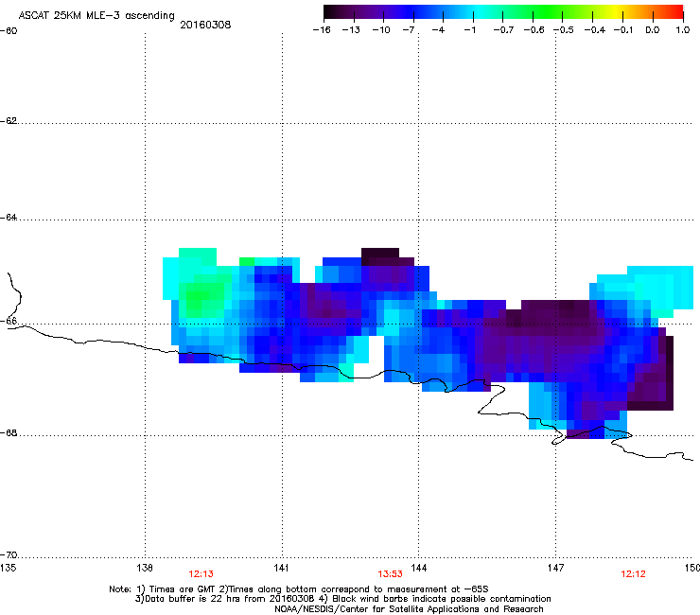Click the color bar label 1.0
Viewport: 700px width, 615px height.
click(683, 30)
